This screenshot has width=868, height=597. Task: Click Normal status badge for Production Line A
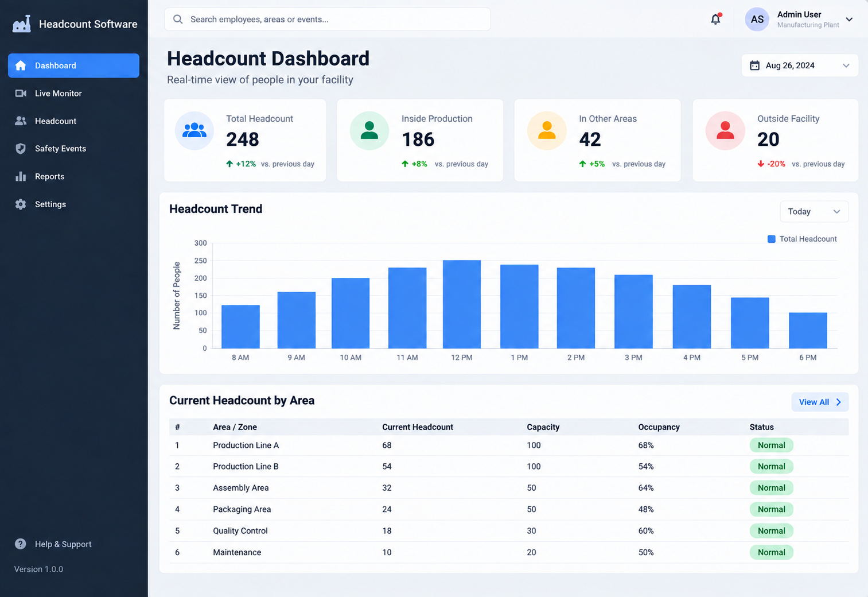click(x=771, y=445)
